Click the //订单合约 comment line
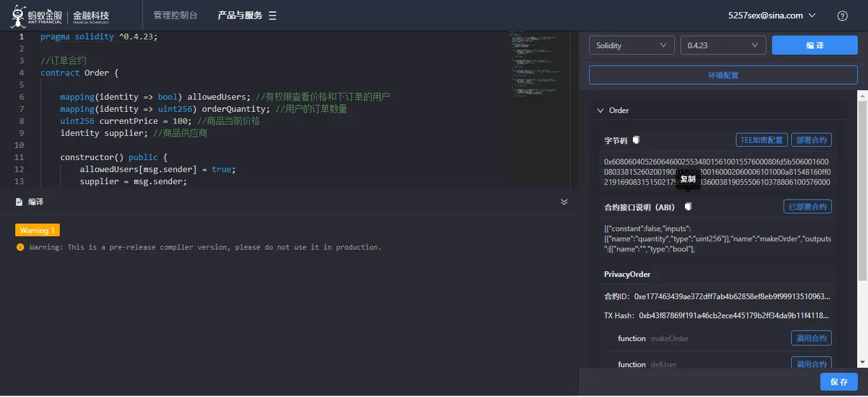The image size is (868, 397). coord(64,60)
